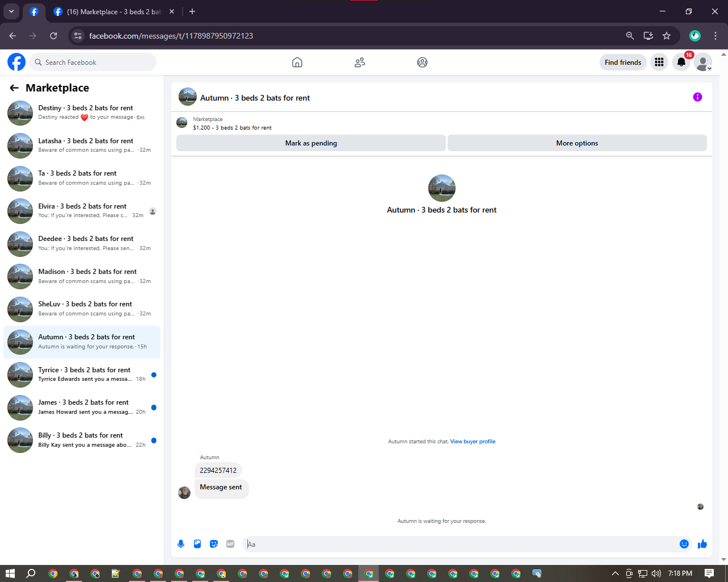The height and width of the screenshot is (582, 728).
Task: Open the Latasha conversation
Action: [x=82, y=145]
